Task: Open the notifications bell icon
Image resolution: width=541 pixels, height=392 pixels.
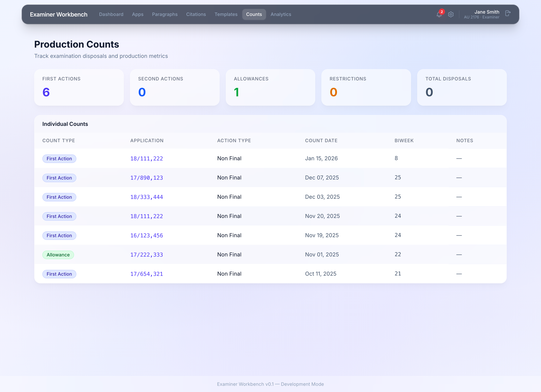Action: click(439, 15)
